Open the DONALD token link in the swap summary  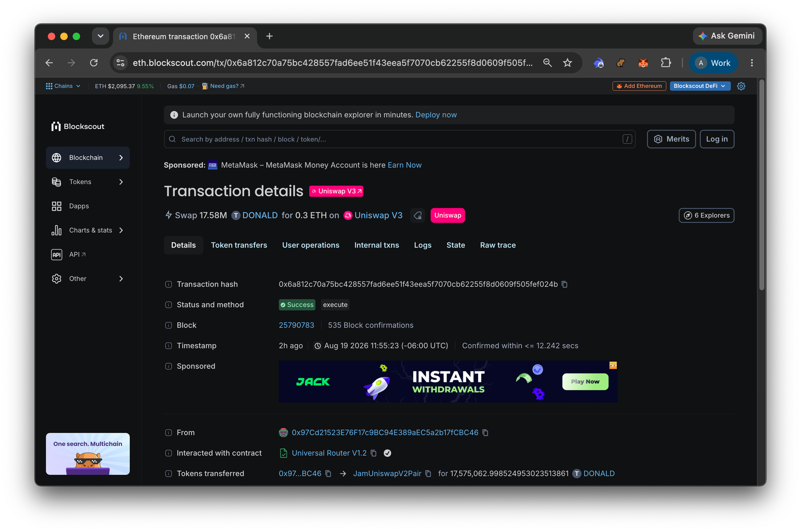[260, 215]
